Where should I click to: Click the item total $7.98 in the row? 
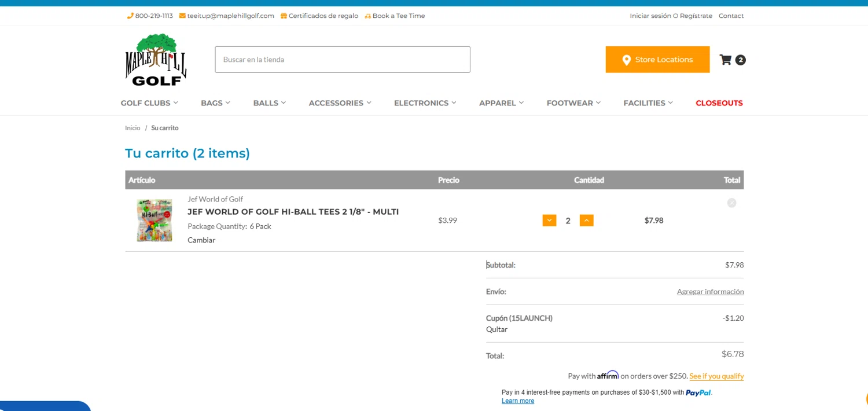click(654, 221)
